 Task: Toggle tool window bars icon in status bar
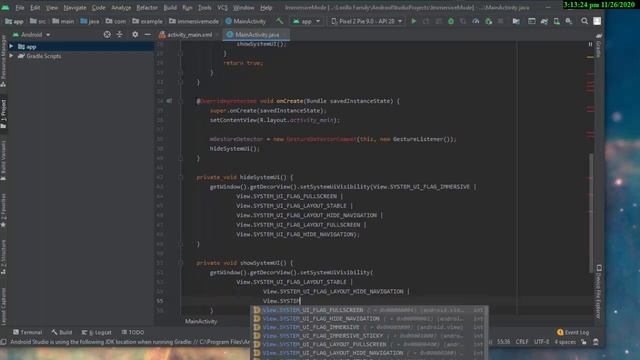point(4,342)
